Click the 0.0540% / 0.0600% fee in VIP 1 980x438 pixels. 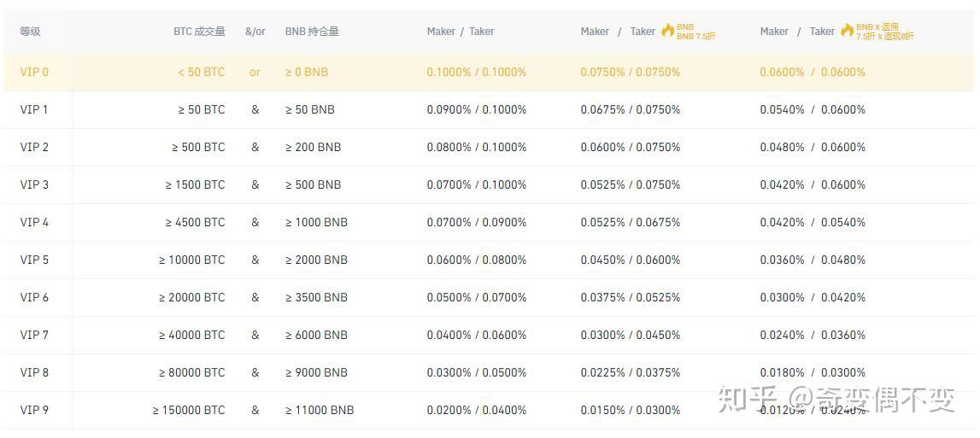[813, 109]
